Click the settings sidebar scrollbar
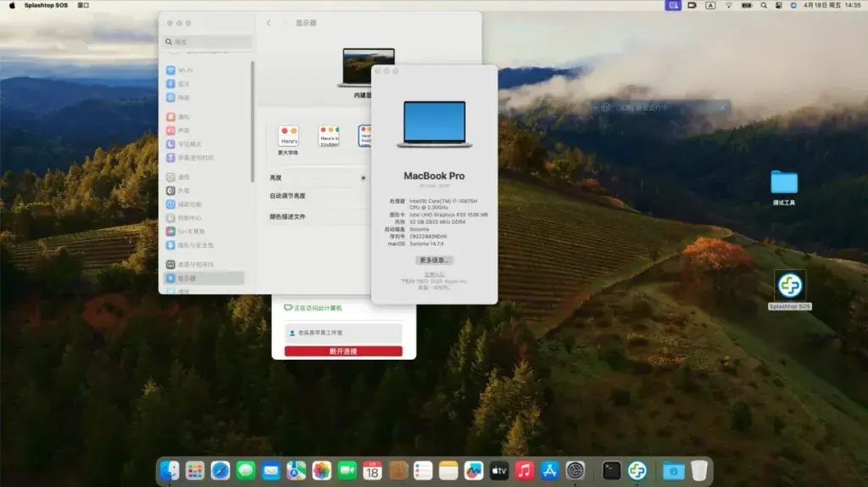Screen dimensions: 868x487 (x=253, y=122)
